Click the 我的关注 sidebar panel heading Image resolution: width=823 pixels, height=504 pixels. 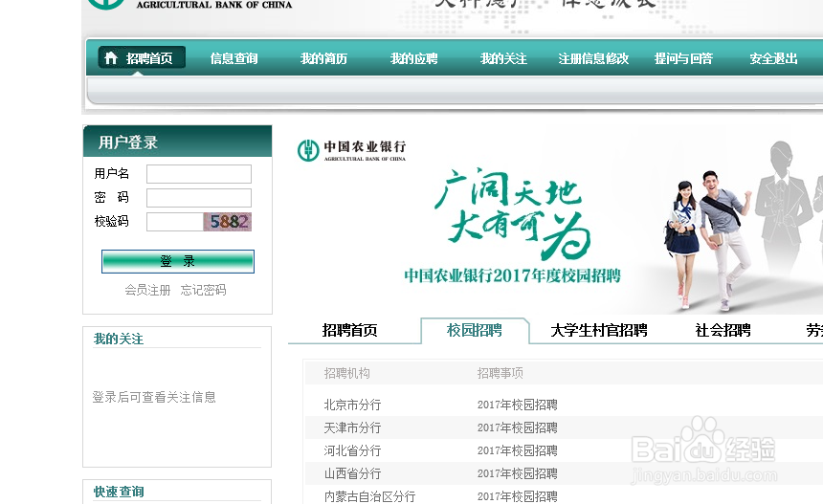(x=119, y=339)
